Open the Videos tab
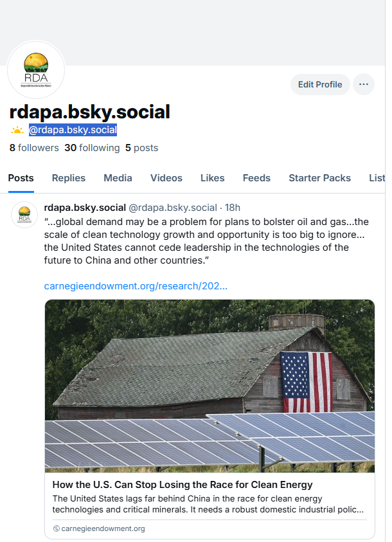Viewport: 392px width, 542px height. click(x=166, y=178)
